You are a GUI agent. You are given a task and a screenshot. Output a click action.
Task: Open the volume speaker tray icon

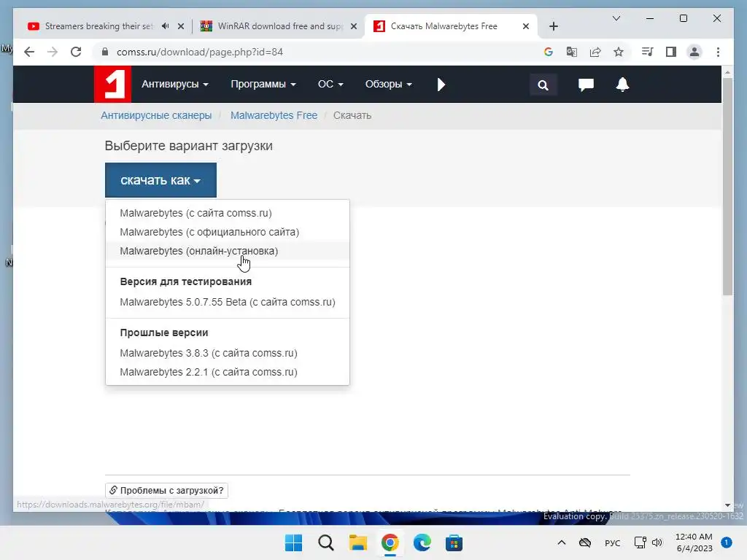pos(657,542)
